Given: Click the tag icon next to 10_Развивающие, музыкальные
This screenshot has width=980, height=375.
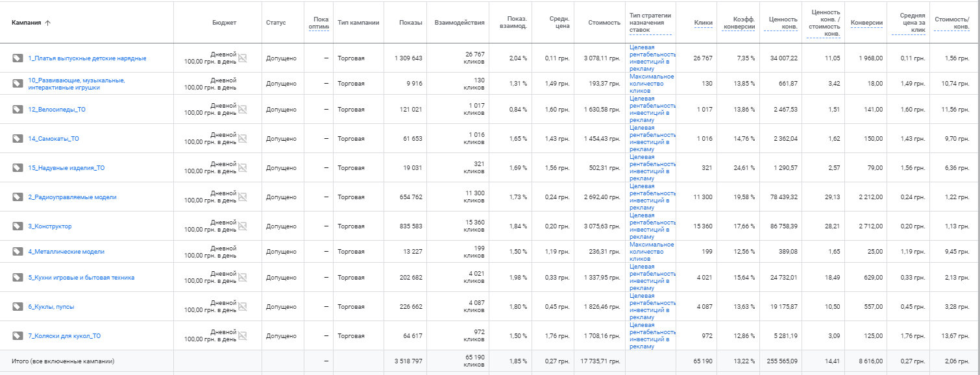Looking at the screenshot, I should pos(18,84).
